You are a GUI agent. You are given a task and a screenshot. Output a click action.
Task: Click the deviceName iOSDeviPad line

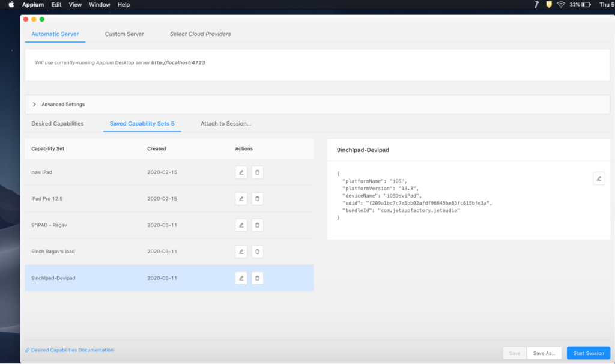(x=381, y=196)
